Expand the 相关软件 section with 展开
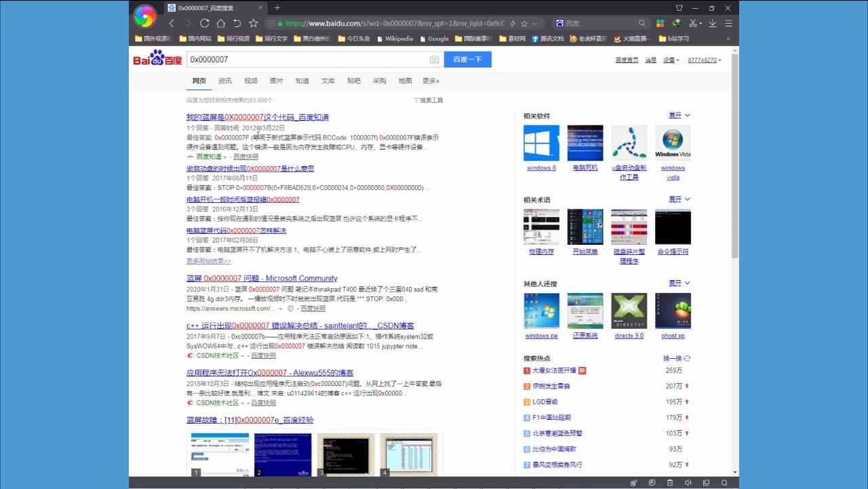This screenshot has width=868, height=489. 675,115
